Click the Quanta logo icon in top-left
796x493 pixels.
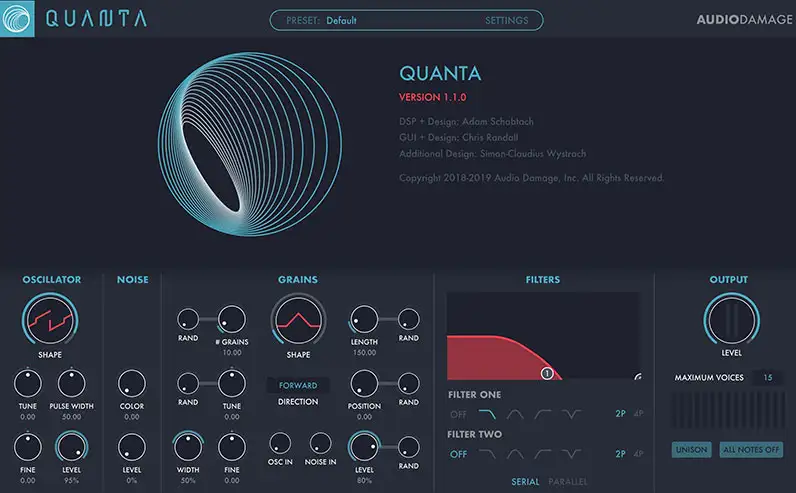[x=17, y=18]
